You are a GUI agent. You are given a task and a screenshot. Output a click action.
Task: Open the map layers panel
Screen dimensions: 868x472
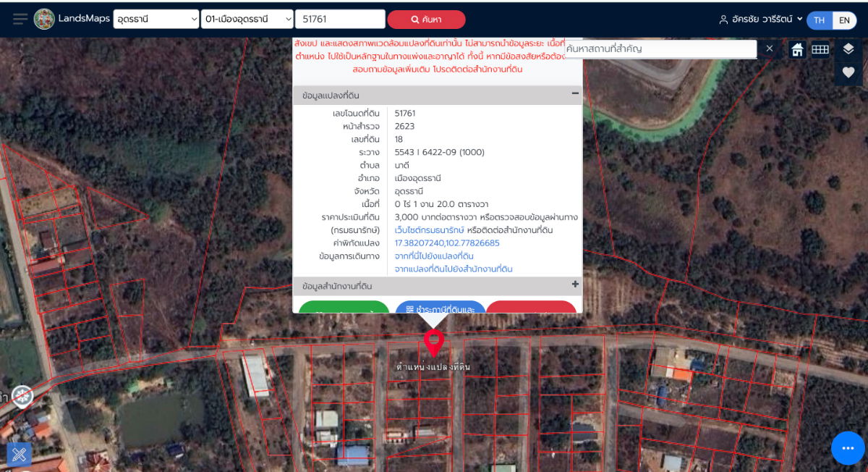[848, 49]
